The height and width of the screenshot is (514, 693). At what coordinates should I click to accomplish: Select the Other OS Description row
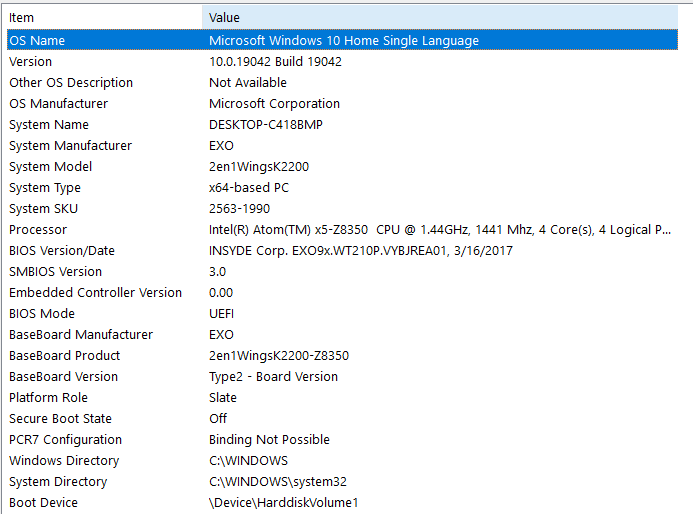click(x=71, y=83)
